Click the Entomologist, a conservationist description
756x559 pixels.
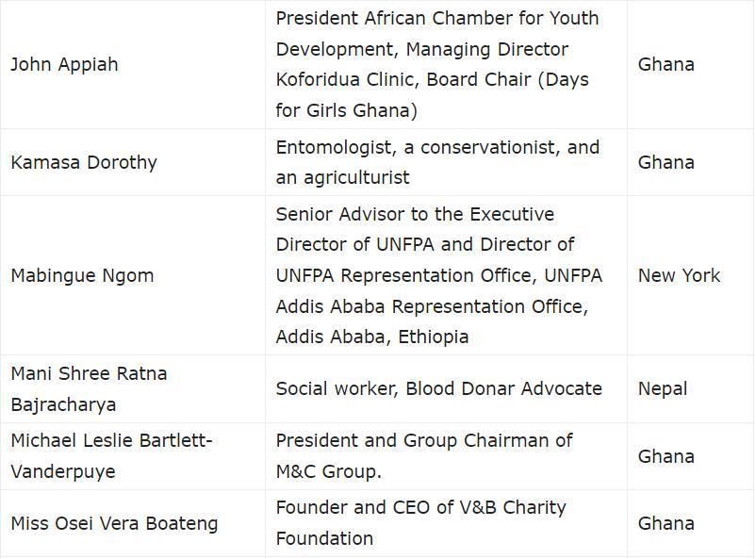click(437, 162)
